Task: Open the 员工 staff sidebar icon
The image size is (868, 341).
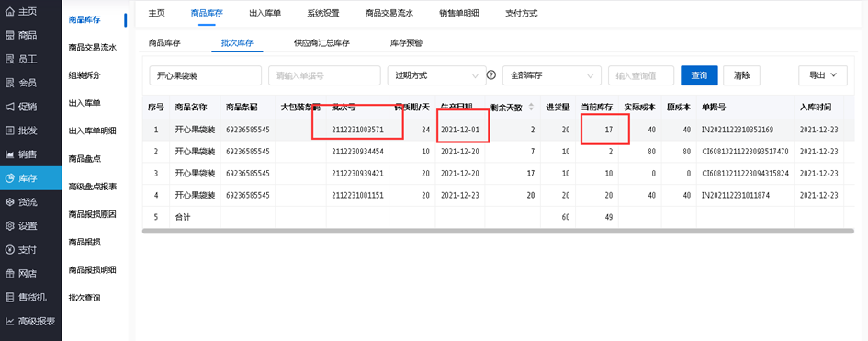Action: [9, 59]
